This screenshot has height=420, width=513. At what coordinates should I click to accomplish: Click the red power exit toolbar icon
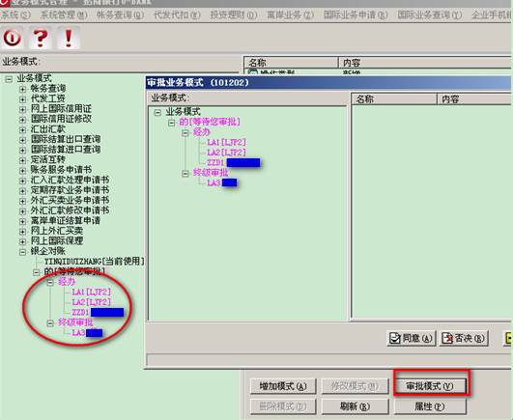13,38
